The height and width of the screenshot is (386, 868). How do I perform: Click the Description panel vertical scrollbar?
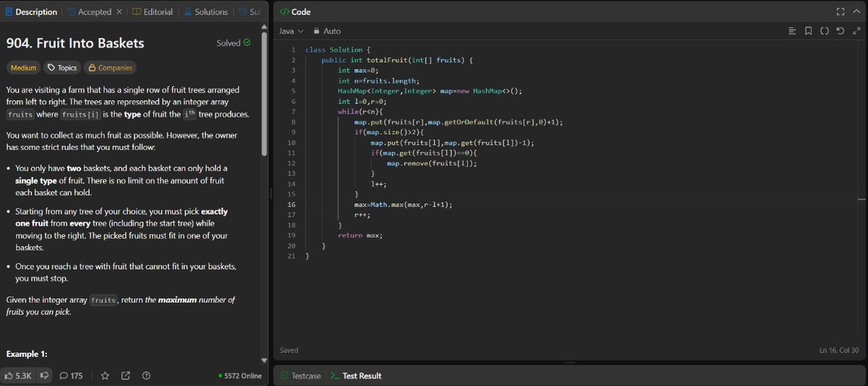tap(263, 94)
